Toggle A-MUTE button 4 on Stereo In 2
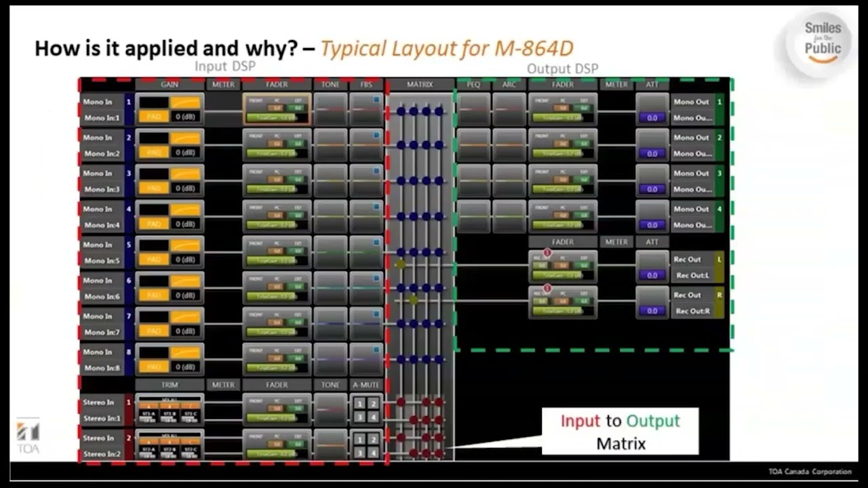868x488 pixels. click(373, 452)
